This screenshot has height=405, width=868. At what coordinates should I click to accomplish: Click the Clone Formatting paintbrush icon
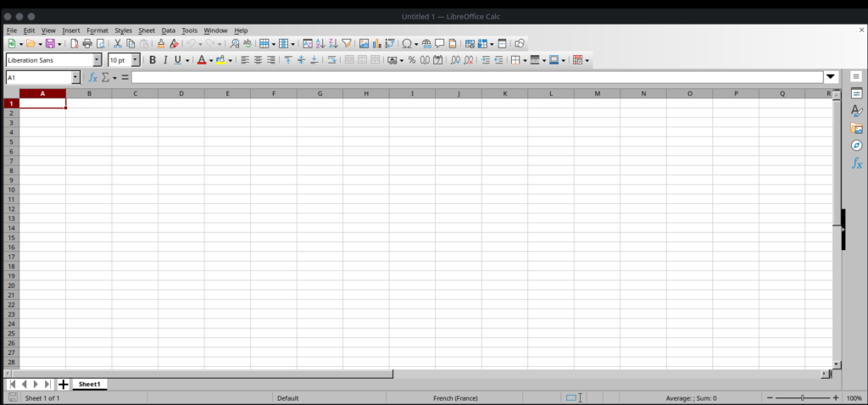(160, 43)
